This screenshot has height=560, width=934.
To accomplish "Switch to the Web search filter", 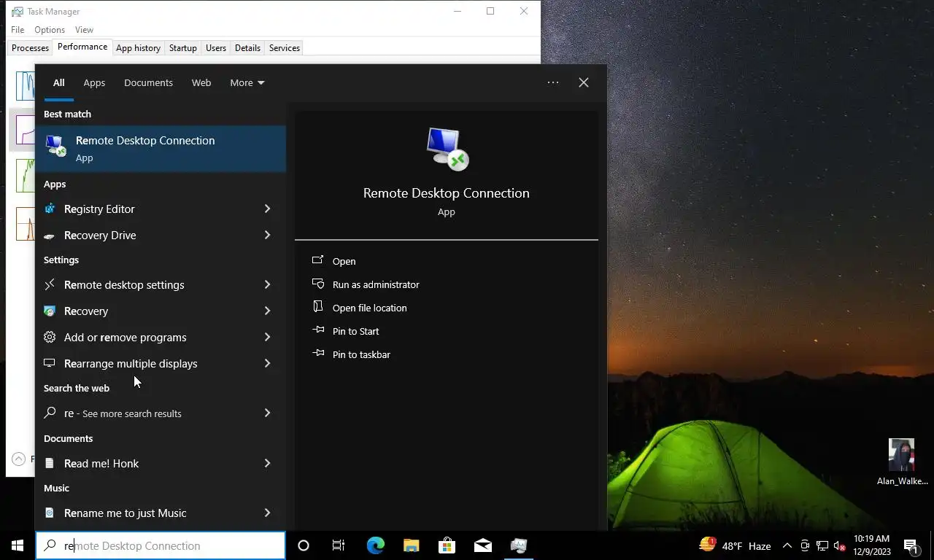I will 201,82.
